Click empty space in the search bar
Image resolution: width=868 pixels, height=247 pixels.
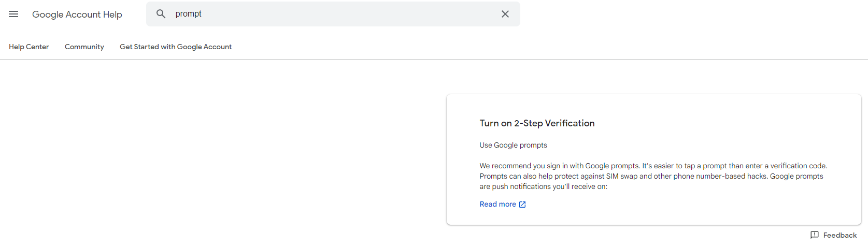click(x=342, y=14)
